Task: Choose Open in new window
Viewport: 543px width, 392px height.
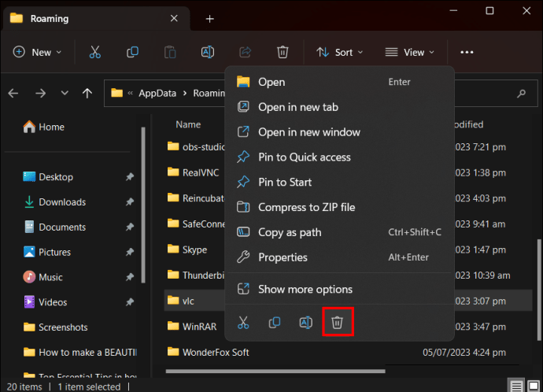Action: (339, 132)
